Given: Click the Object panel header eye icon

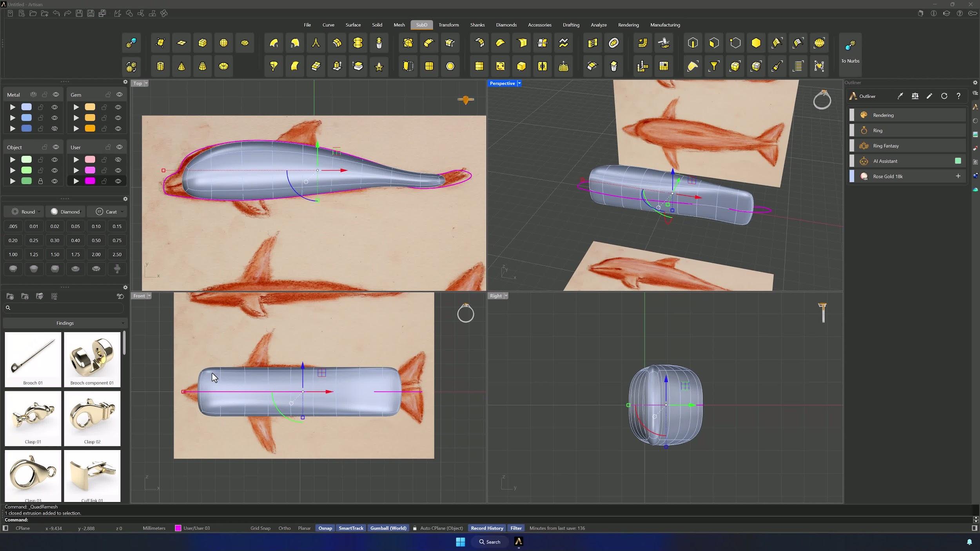Looking at the screenshot, I should [x=56, y=147].
